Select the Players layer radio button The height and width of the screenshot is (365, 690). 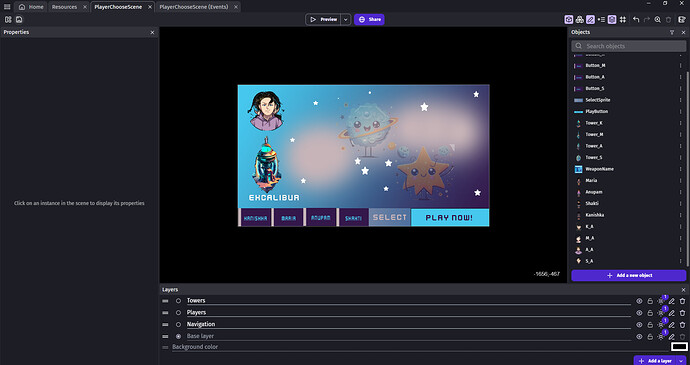point(178,313)
